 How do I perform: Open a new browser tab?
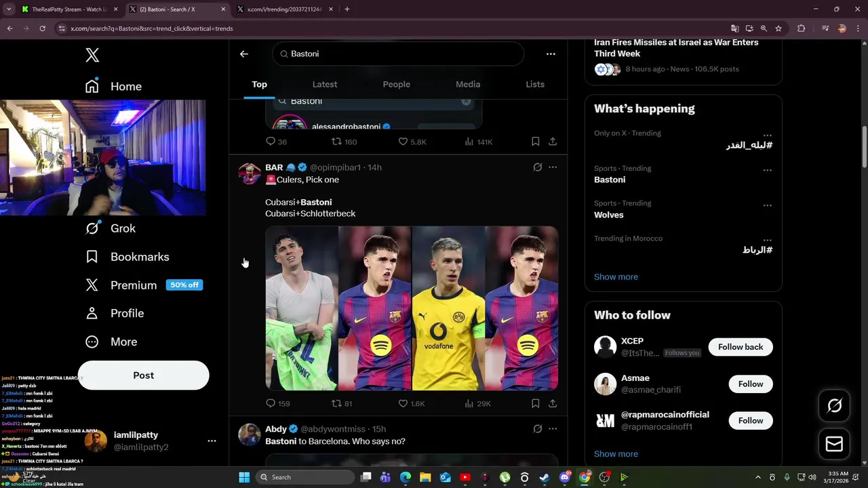(347, 9)
